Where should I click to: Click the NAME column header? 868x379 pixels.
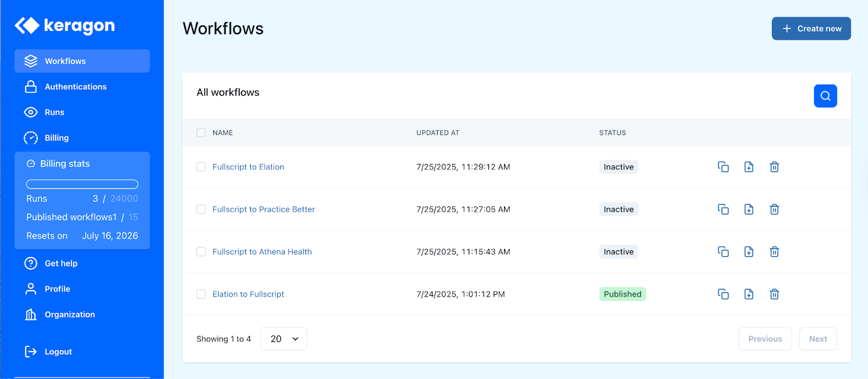222,132
